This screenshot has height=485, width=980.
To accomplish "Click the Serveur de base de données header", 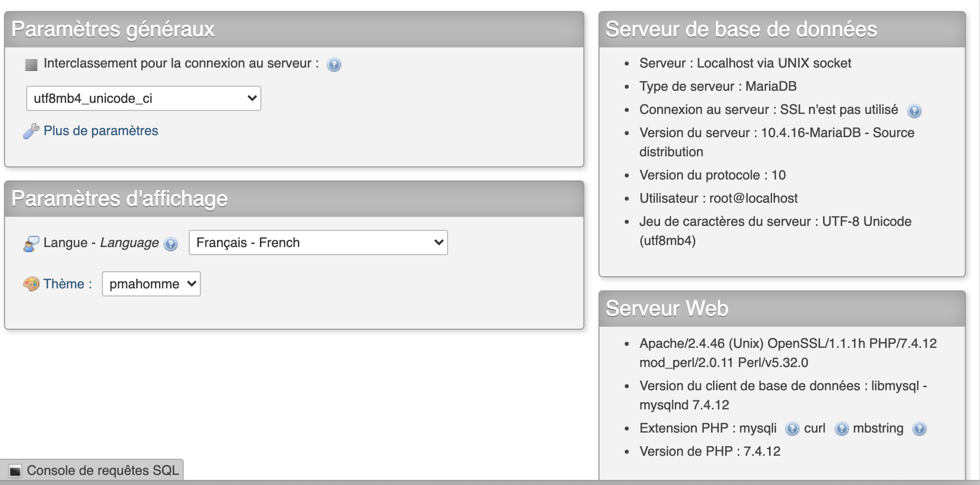I will [782, 29].
